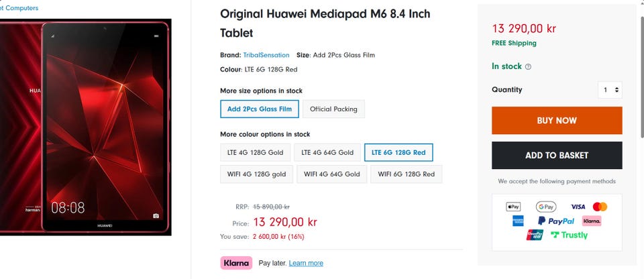Choose the WIFI 4G 64G Gold variant
The width and height of the screenshot is (644, 279).
pyautogui.click(x=333, y=174)
